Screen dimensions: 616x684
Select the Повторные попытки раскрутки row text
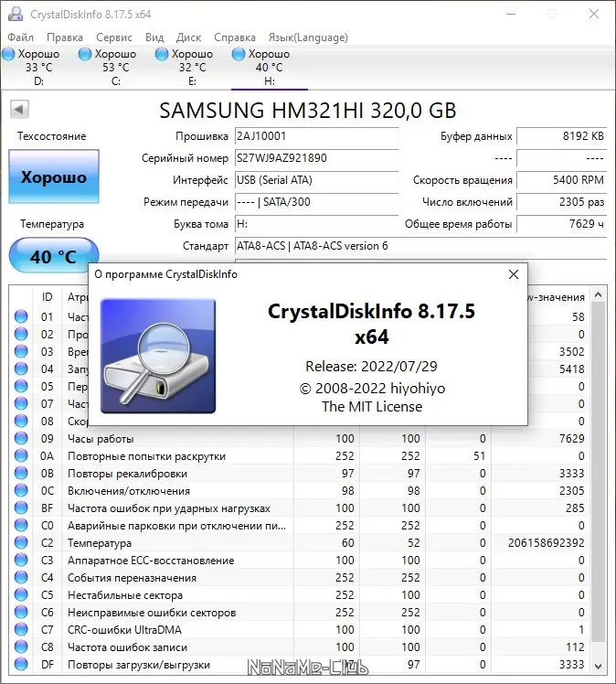click(146, 456)
